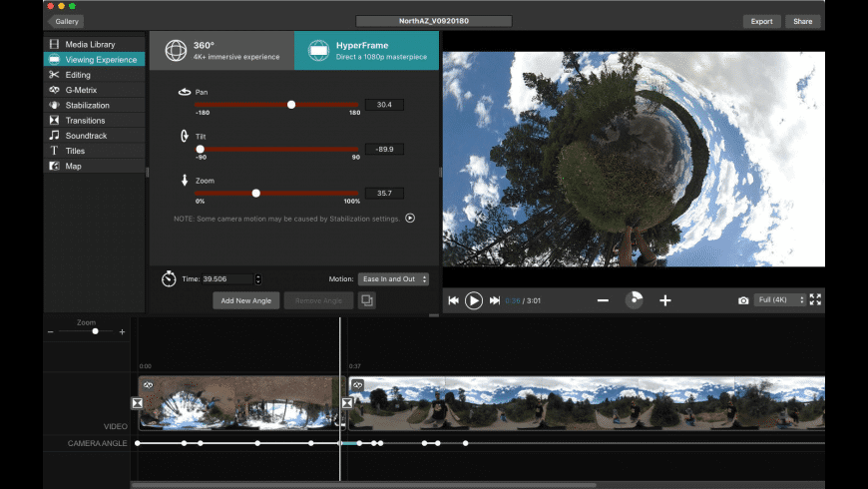Viewport: 868px width, 489px height.
Task: Click the Time value stepper arrows
Action: tap(258, 279)
